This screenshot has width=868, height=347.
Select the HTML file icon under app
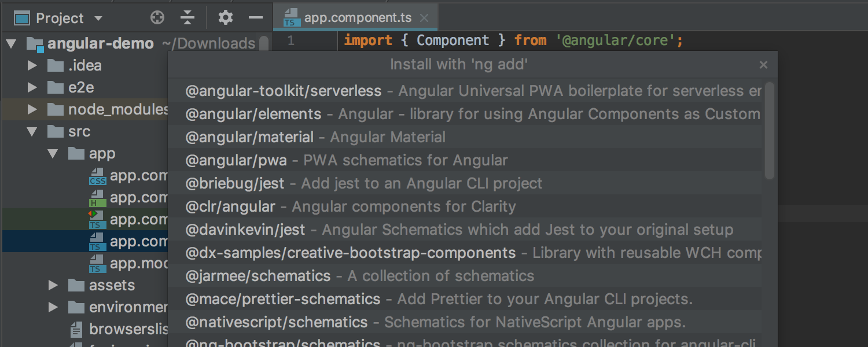click(97, 198)
